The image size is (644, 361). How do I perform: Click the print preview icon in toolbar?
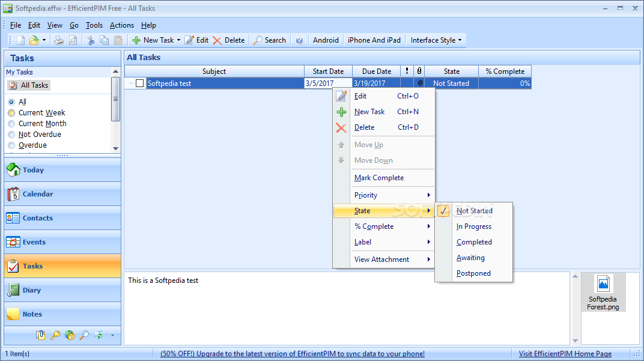point(73,40)
